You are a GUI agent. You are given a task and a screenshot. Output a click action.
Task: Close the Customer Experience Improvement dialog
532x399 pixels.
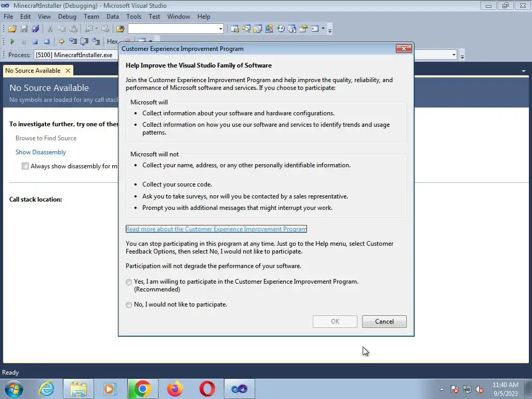tap(404, 48)
